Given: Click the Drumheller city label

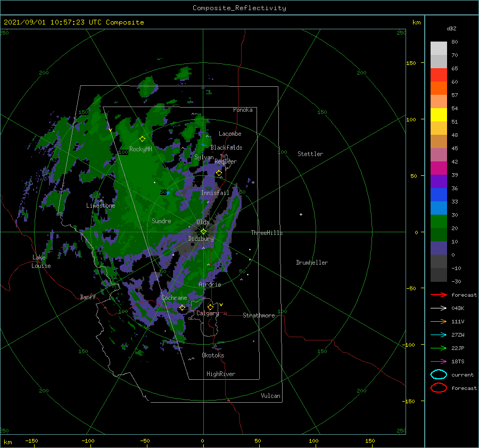Looking at the screenshot, I should click(312, 263).
